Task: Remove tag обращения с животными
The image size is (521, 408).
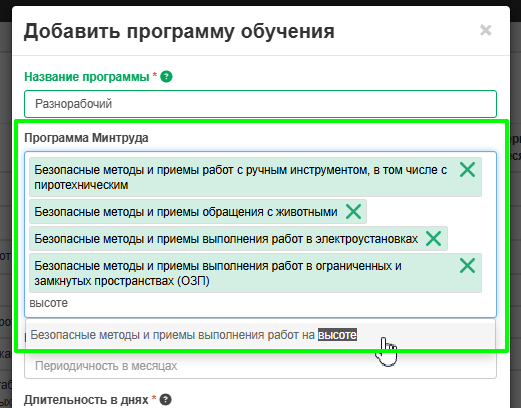Action: pyautogui.click(x=353, y=212)
